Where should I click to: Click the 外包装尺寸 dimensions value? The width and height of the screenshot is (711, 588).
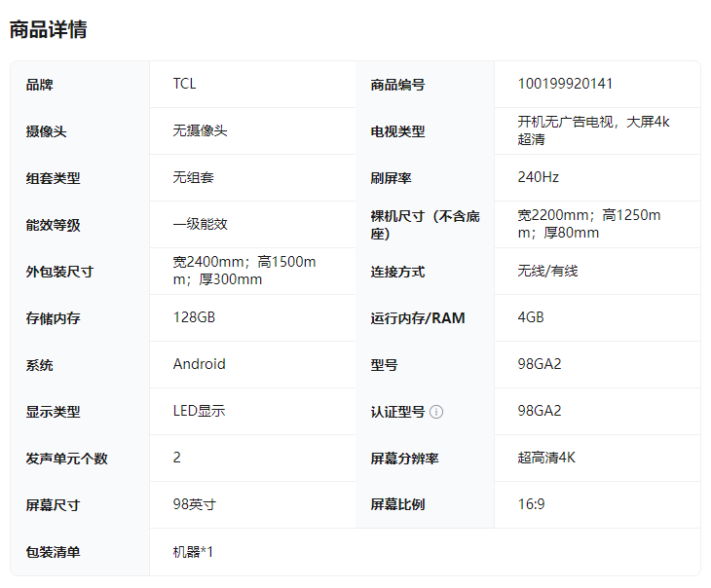(243, 271)
